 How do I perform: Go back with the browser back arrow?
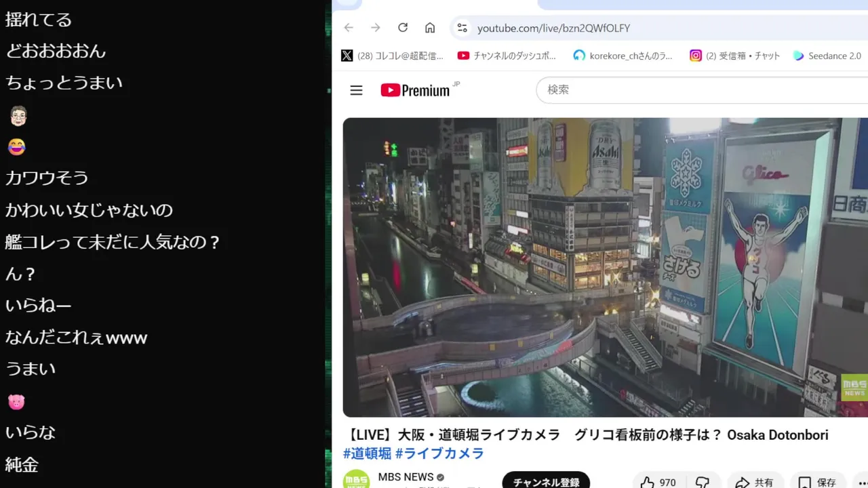coord(349,28)
